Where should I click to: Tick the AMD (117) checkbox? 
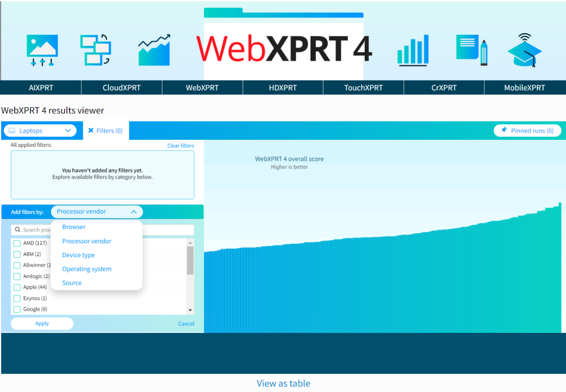click(17, 243)
